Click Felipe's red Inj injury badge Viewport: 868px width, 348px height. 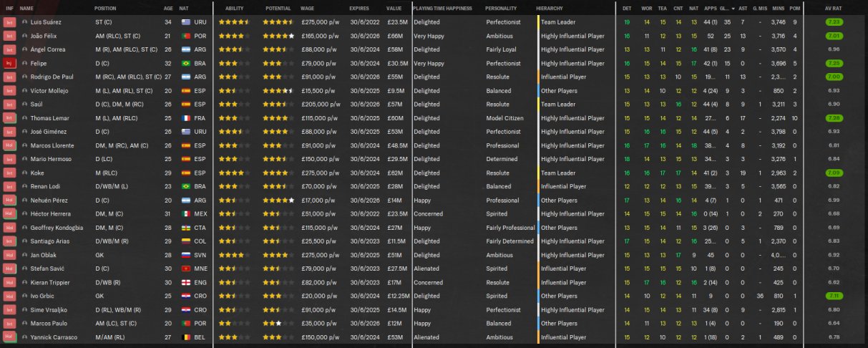[9, 63]
